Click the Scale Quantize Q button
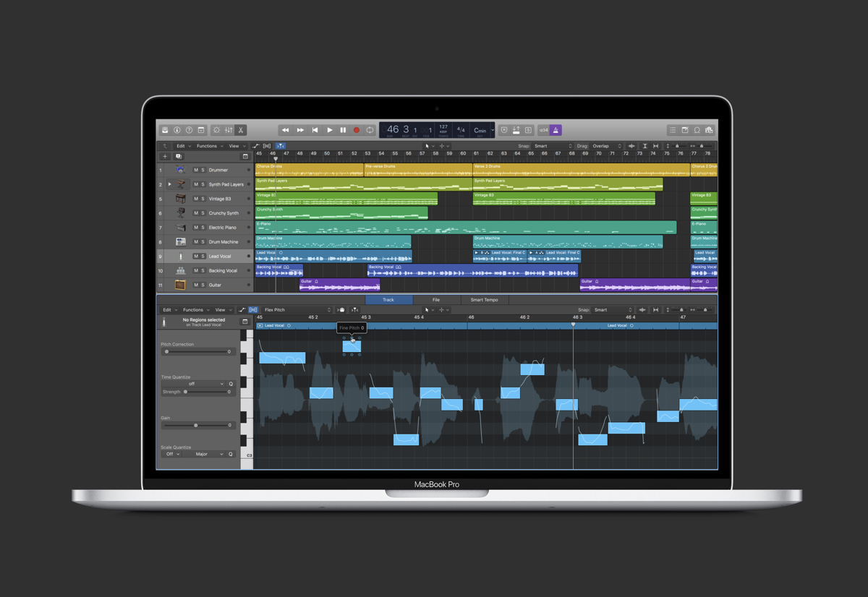 tap(231, 454)
